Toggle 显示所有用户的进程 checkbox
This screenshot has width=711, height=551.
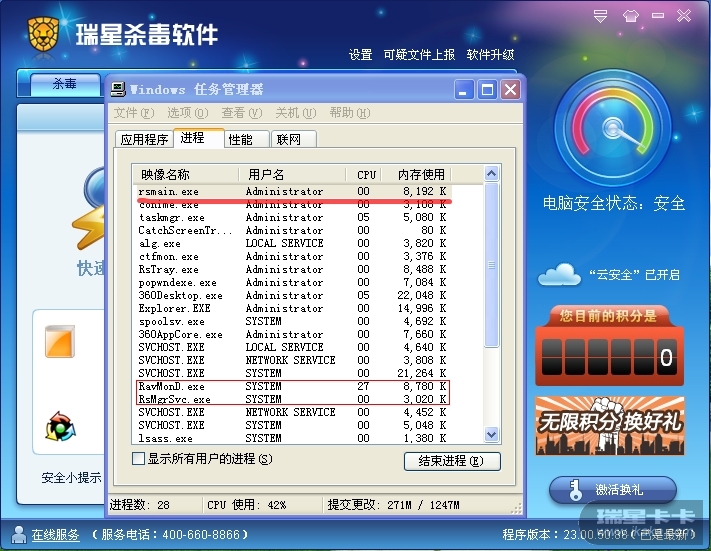pos(138,458)
